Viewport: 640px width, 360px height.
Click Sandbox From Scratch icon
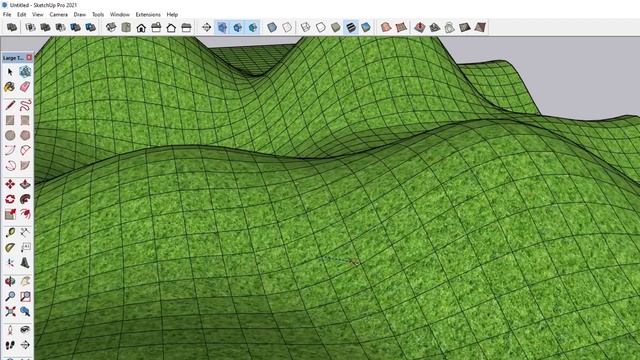pos(401,27)
